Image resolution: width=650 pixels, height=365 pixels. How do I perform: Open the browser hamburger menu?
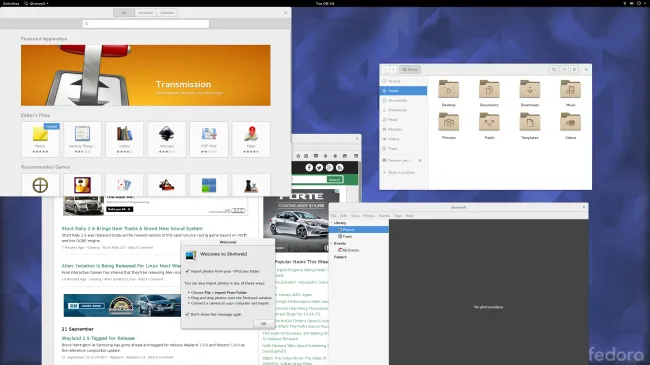356,156
